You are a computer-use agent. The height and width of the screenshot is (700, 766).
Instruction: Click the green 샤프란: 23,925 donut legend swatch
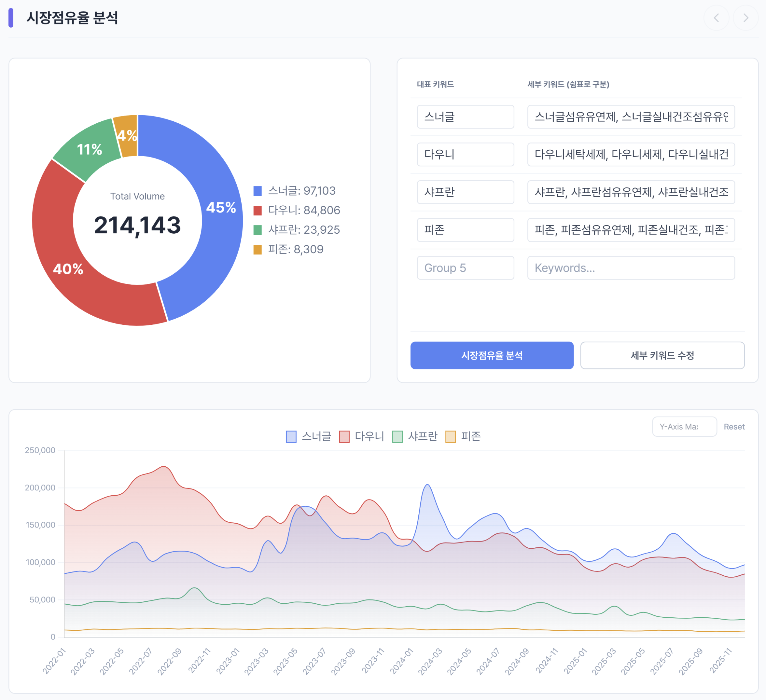258,230
